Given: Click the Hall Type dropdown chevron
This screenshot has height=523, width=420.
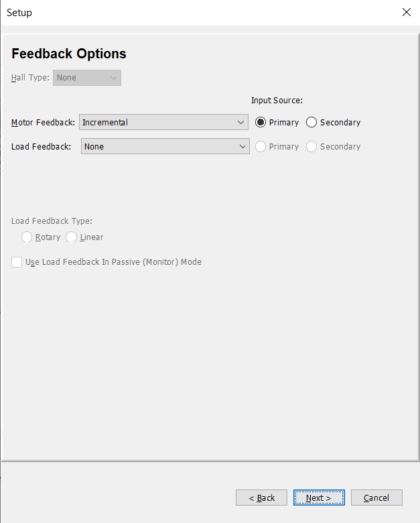Looking at the screenshot, I should [113, 78].
